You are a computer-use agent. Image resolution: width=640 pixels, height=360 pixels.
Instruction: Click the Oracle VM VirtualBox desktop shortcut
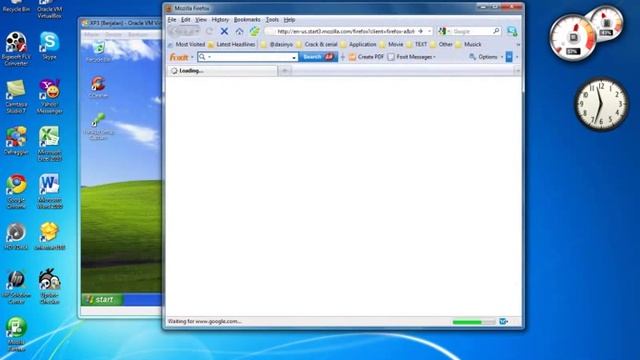(x=49, y=9)
